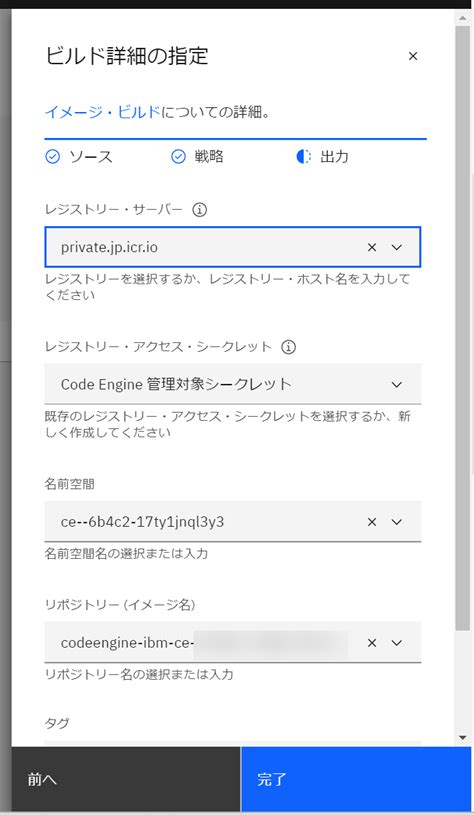Click the 前へ button
This screenshot has width=474, height=815.
tap(126, 779)
